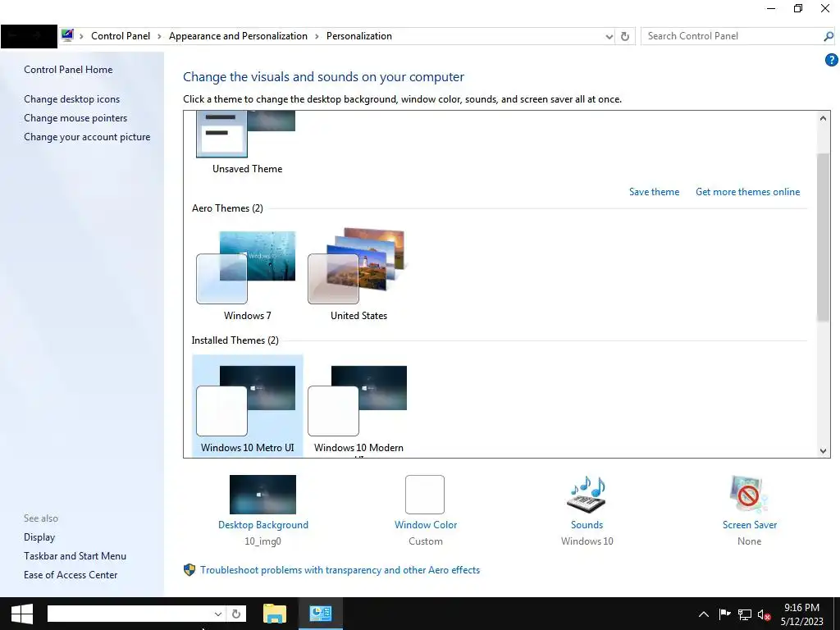
Task: Click the Desktop Background text link
Action: pyautogui.click(x=263, y=525)
